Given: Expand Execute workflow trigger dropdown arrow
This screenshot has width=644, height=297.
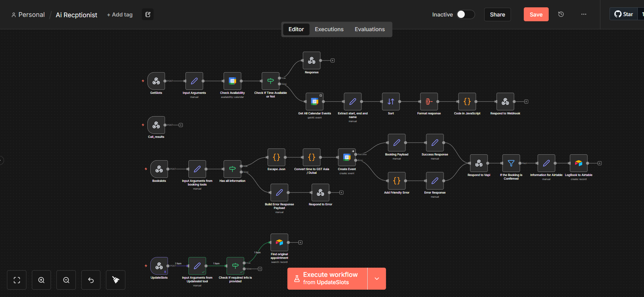Looking at the screenshot, I should click(x=377, y=279).
